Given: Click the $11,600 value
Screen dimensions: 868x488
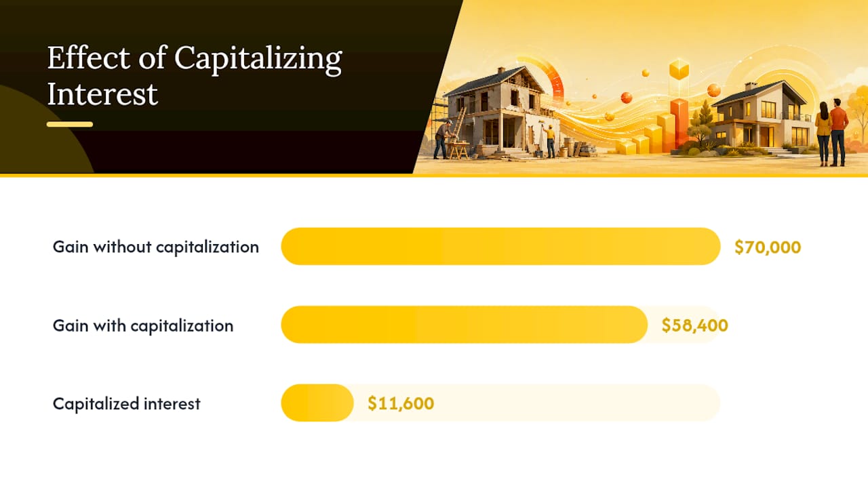Looking at the screenshot, I should click(x=401, y=404).
